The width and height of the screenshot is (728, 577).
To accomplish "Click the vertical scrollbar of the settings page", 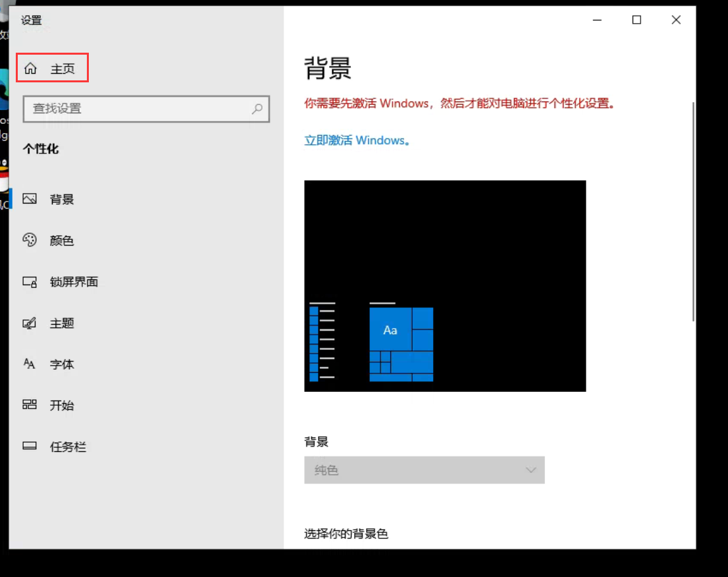I will click(693, 211).
